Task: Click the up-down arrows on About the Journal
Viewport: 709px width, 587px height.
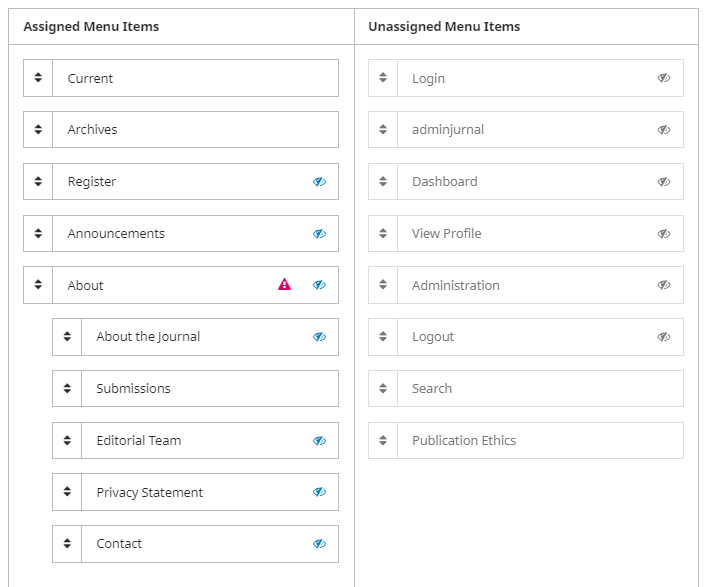Action: (67, 337)
